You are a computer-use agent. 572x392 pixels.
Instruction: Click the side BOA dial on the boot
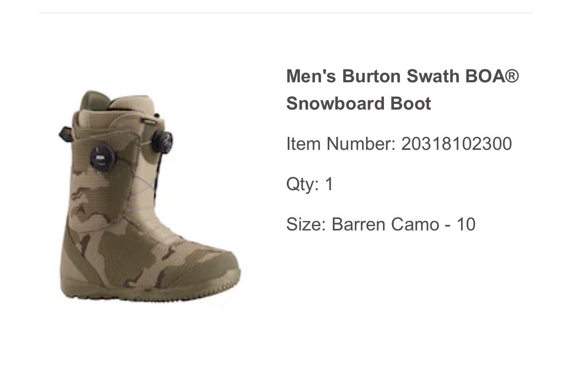pos(104,158)
